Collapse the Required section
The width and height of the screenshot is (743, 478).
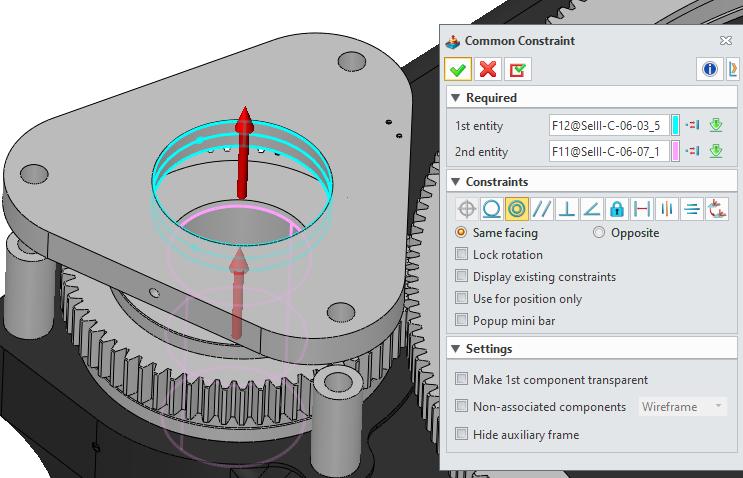pyautogui.click(x=456, y=98)
